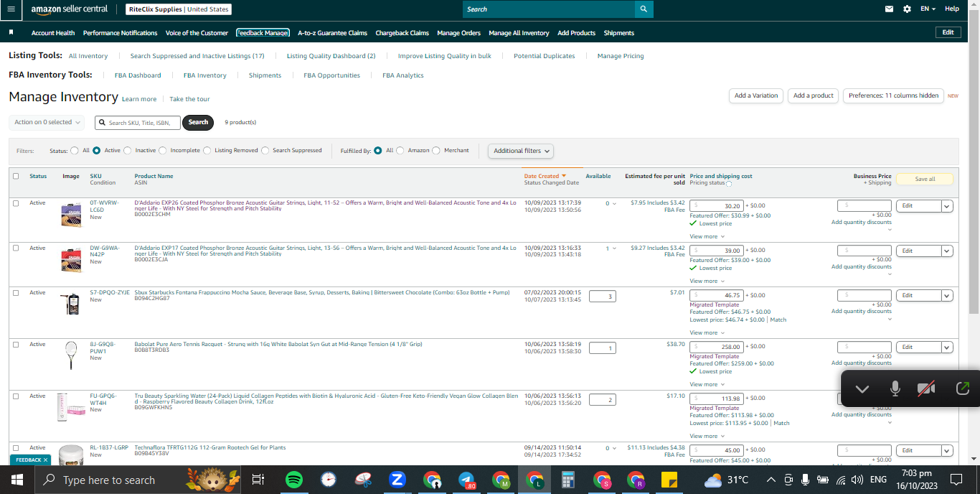The width and height of the screenshot is (980, 494).
Task: Check the Babolat tennis racquet row checkbox
Action: pos(16,345)
